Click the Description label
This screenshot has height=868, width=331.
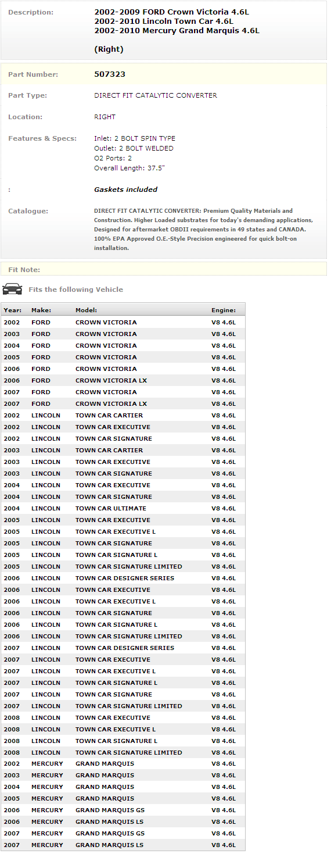click(x=31, y=12)
